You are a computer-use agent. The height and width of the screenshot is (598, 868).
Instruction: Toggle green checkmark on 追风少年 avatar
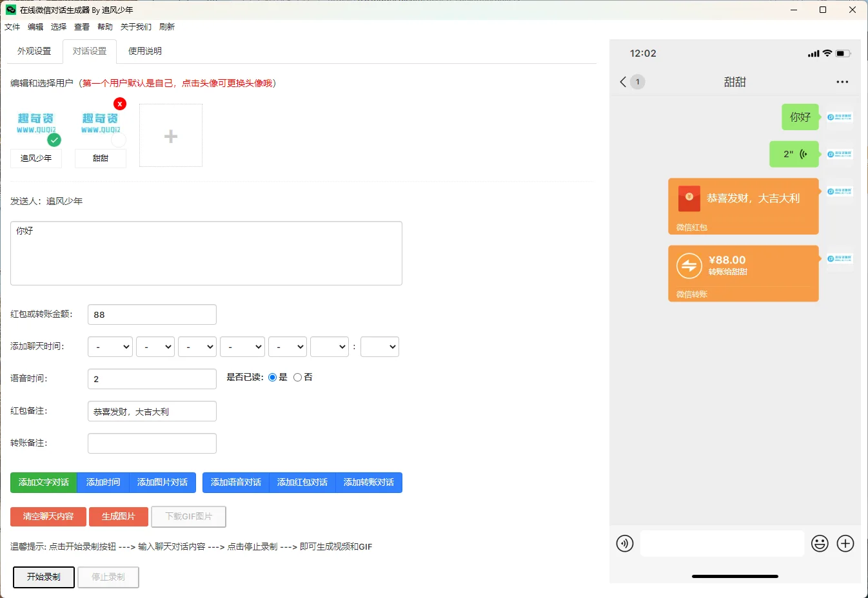(x=55, y=139)
